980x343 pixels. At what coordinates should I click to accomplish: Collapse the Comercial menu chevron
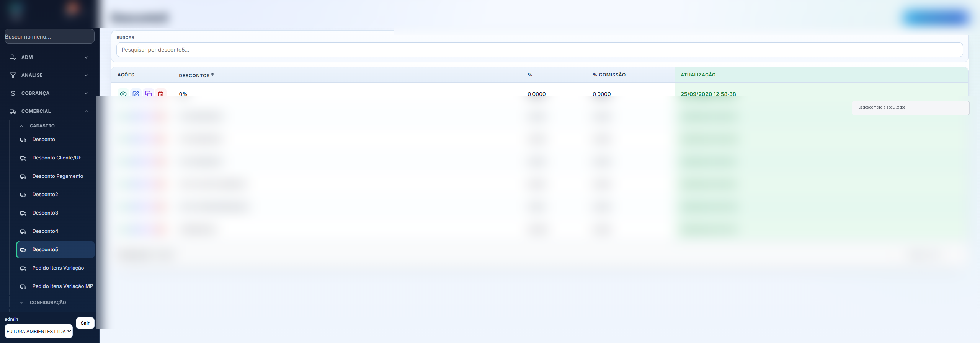86,111
